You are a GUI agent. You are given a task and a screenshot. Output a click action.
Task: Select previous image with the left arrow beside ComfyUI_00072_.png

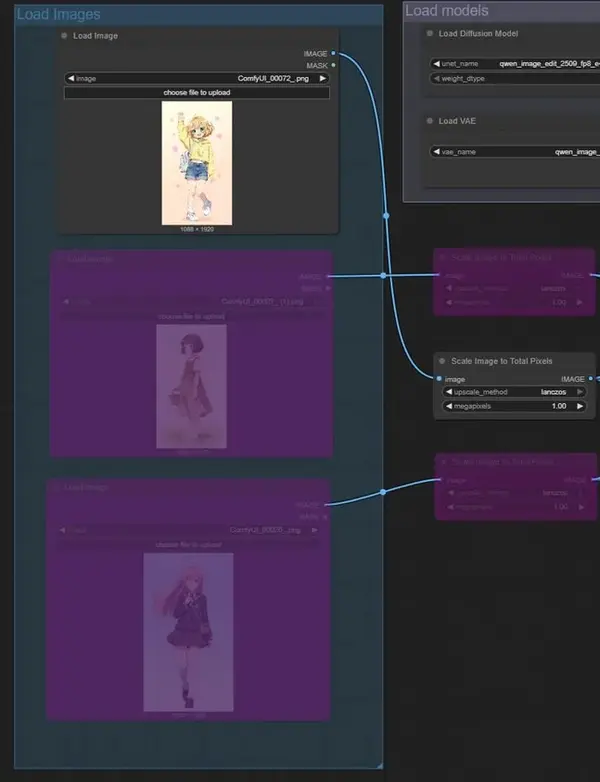click(71, 78)
